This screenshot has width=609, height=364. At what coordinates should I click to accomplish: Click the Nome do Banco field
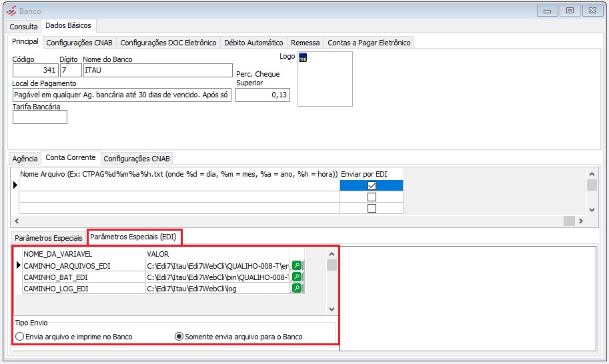coord(157,70)
